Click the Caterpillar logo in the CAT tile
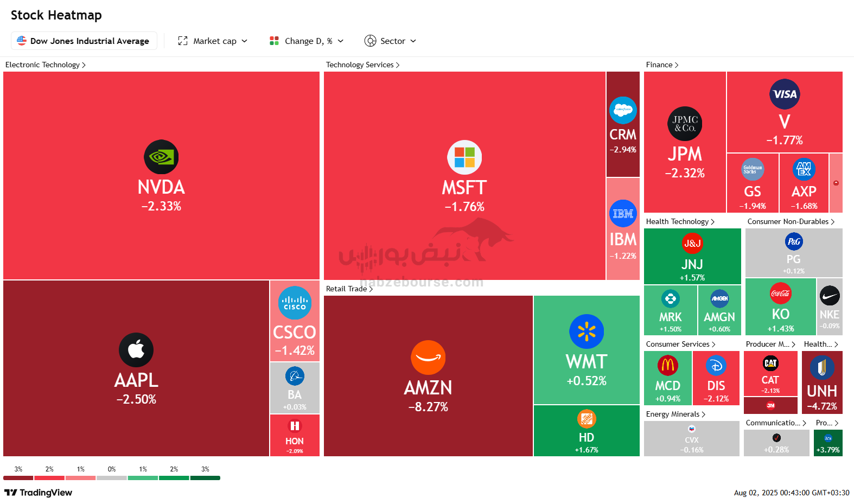 [x=770, y=363]
